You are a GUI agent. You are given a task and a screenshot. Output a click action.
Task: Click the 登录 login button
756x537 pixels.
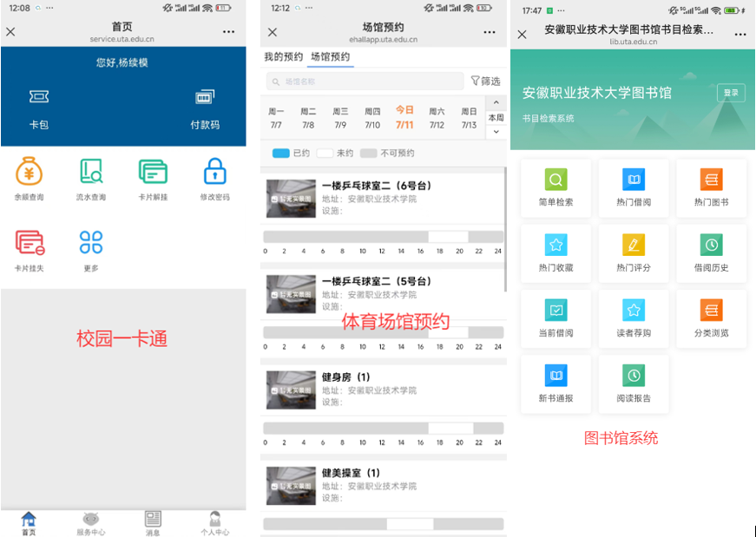(731, 93)
